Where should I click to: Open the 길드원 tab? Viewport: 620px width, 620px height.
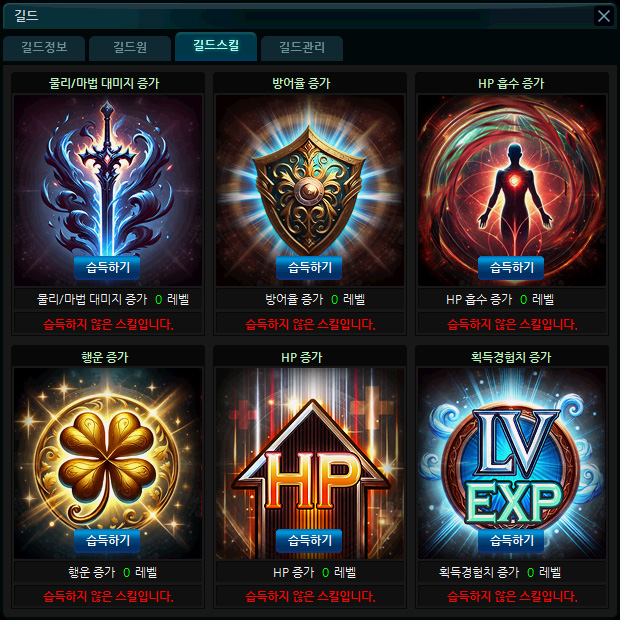[130, 48]
